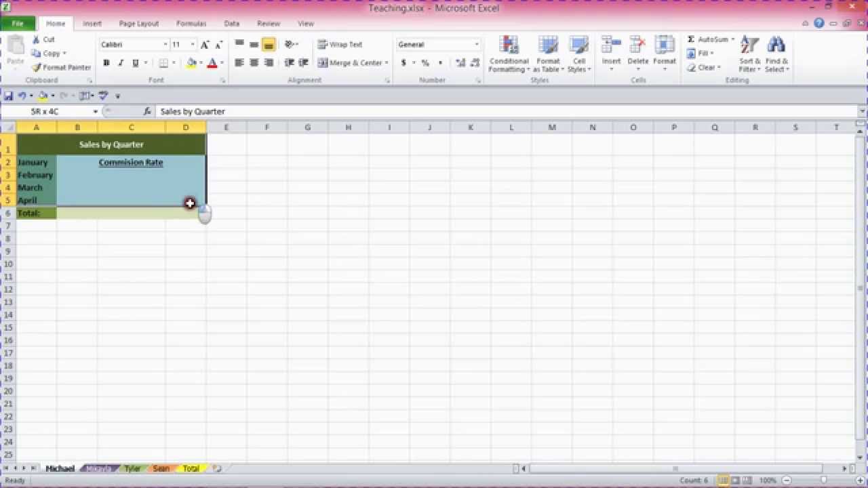Click the Fill button

pyautogui.click(x=699, y=54)
